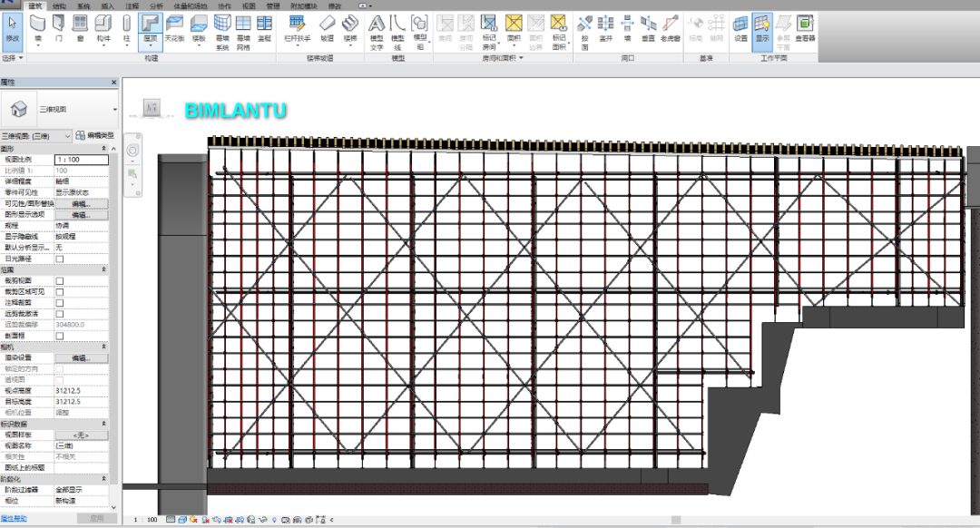
Task: Select the Area (面积) tool
Action: pos(514,29)
